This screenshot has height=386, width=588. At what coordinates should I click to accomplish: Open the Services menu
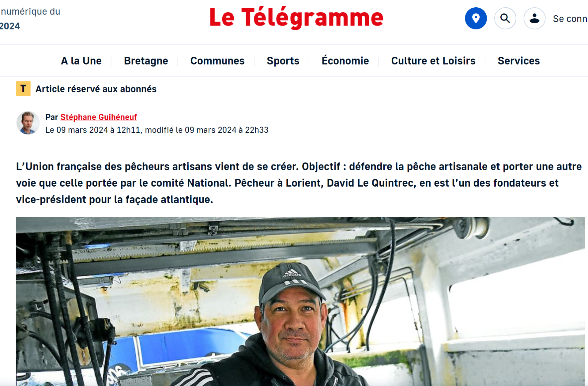click(x=519, y=61)
